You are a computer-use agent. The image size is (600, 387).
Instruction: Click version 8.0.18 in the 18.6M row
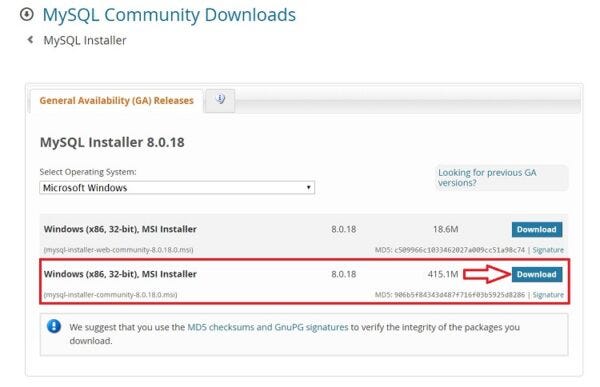click(344, 229)
